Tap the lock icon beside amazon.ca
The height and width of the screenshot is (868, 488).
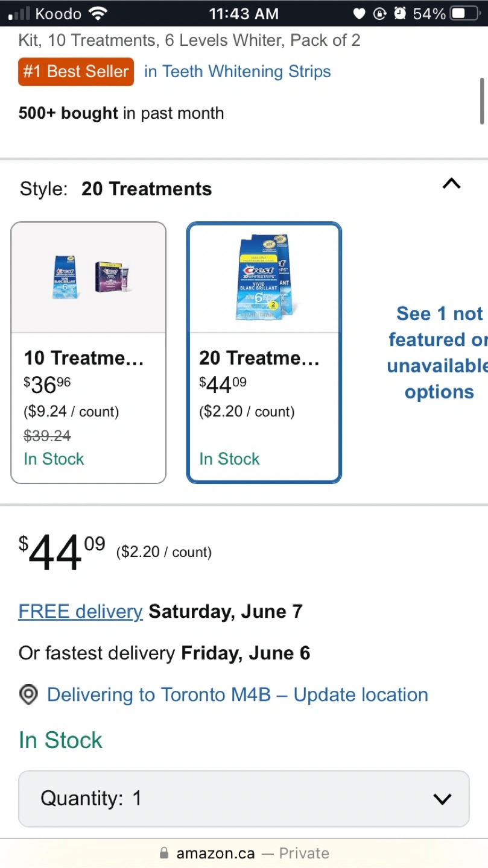point(164,854)
